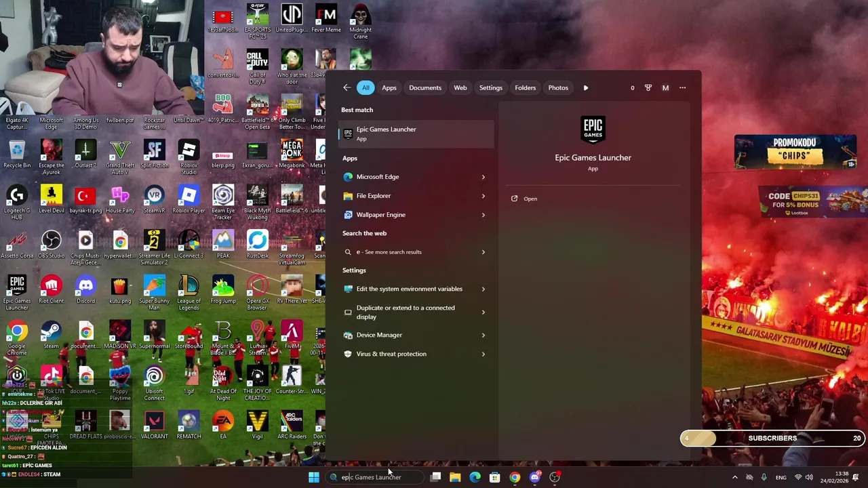The height and width of the screenshot is (488, 868).
Task: Select Ubisoft Connect desktop shortcut
Action: tap(154, 384)
